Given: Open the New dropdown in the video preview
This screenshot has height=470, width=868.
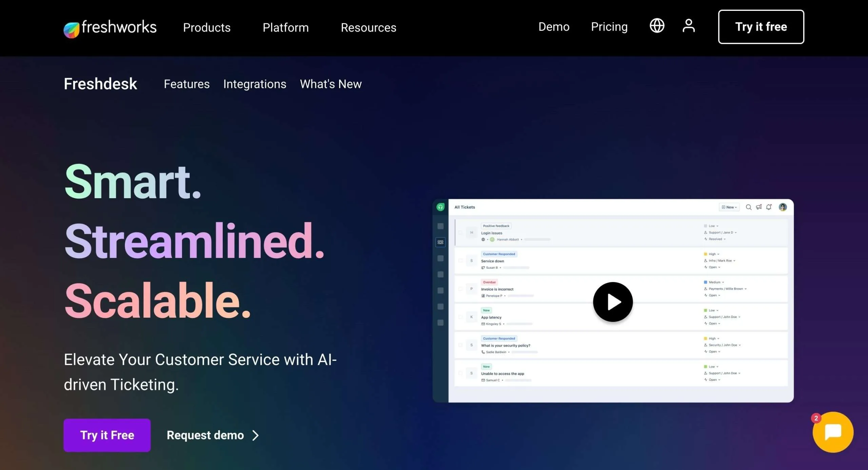Looking at the screenshot, I should point(729,207).
